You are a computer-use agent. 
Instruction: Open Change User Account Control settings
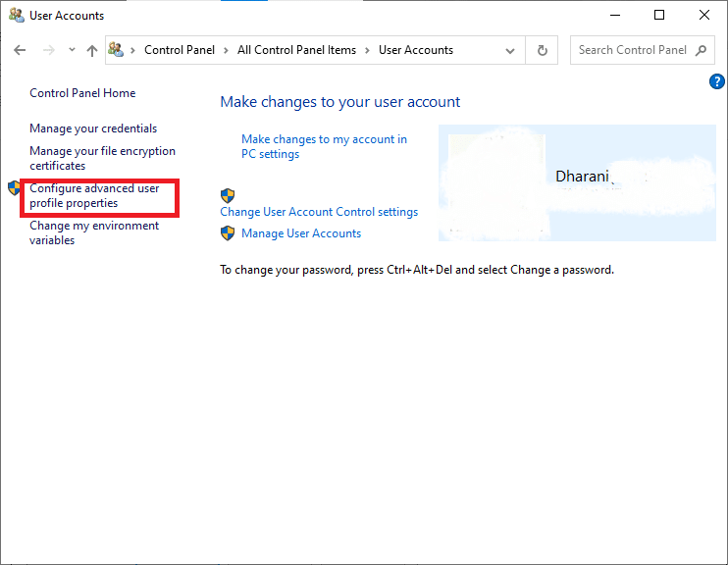coord(319,212)
